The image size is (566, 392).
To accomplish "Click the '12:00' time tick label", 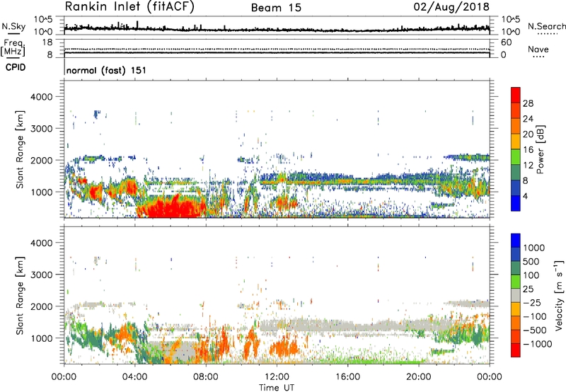I will (277, 377).
